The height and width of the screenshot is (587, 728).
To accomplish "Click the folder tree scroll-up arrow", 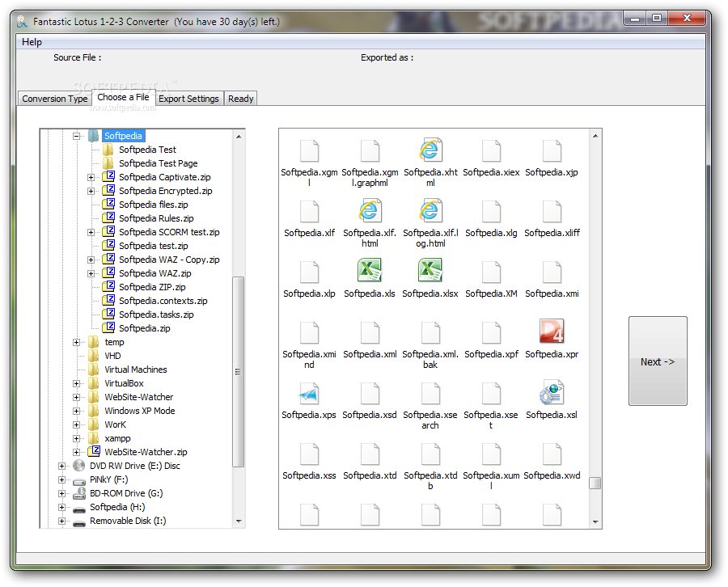I will (239, 137).
